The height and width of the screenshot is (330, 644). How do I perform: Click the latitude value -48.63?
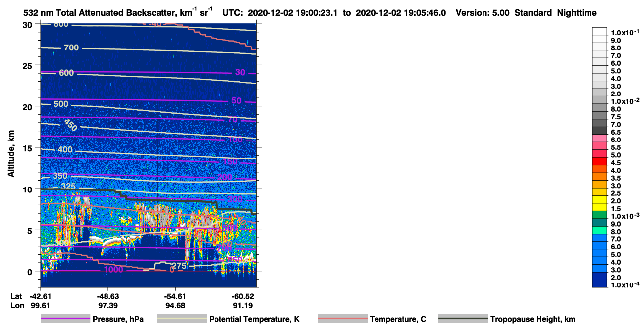pyautogui.click(x=107, y=296)
